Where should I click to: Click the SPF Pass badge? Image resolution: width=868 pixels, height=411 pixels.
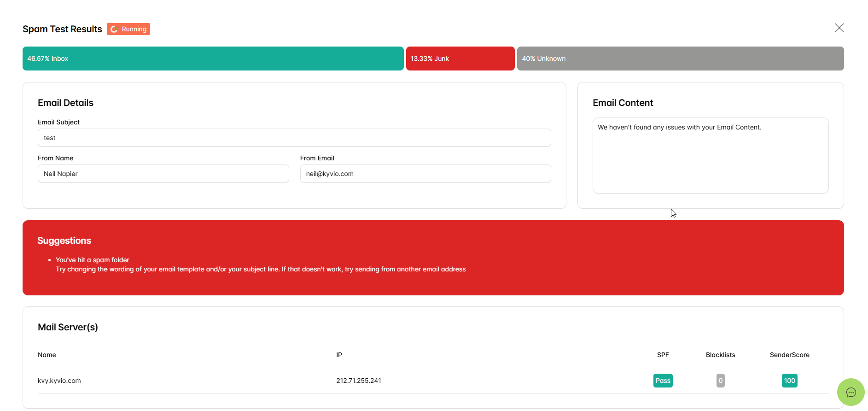tap(663, 381)
